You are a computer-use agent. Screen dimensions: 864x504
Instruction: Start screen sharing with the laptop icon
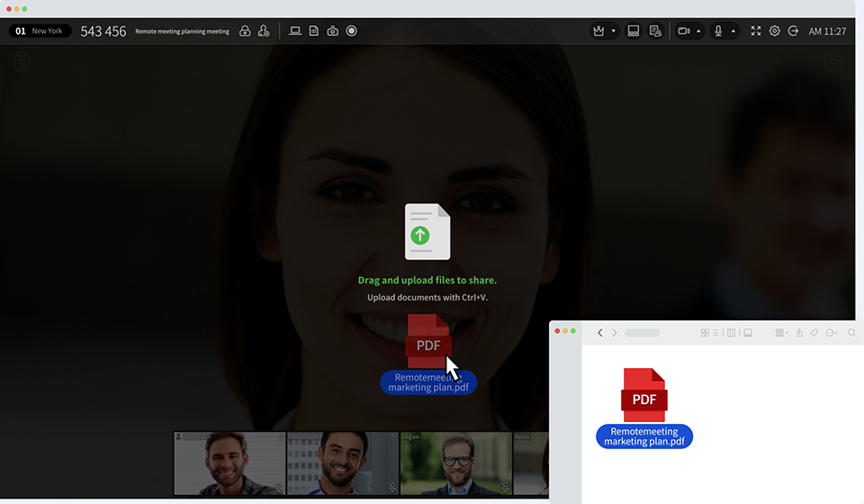[295, 31]
